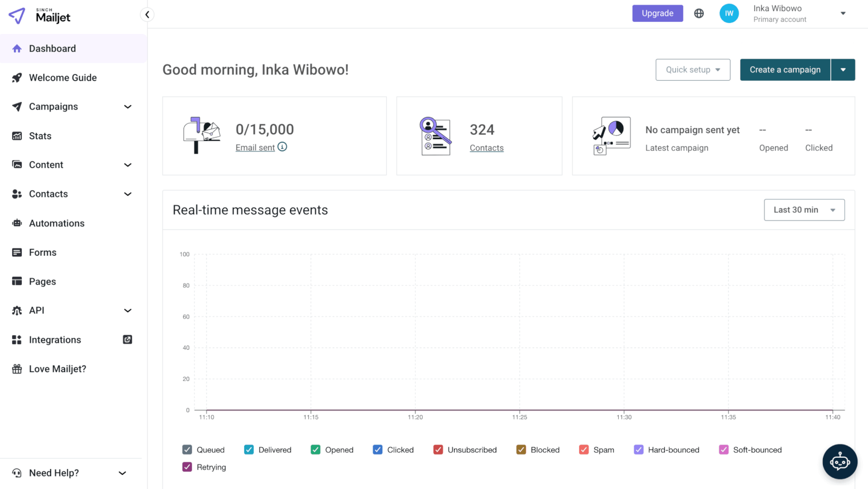
Task: Toggle the Delivered checkbox
Action: 249,449
